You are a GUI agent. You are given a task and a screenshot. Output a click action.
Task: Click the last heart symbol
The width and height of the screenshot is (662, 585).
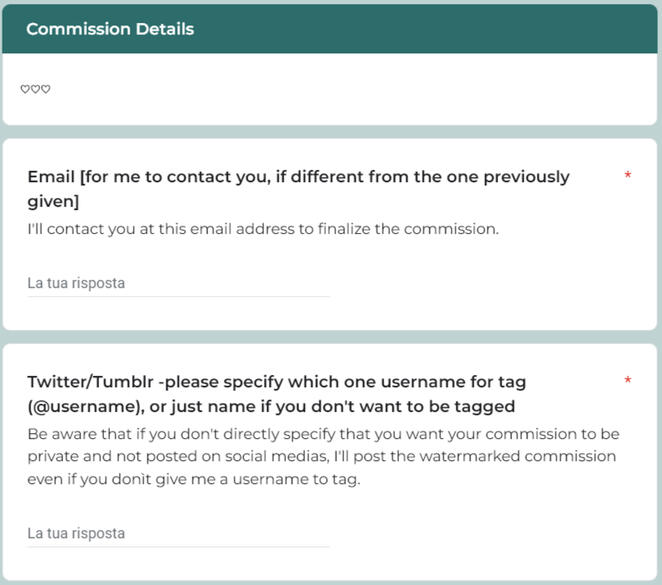tap(45, 90)
